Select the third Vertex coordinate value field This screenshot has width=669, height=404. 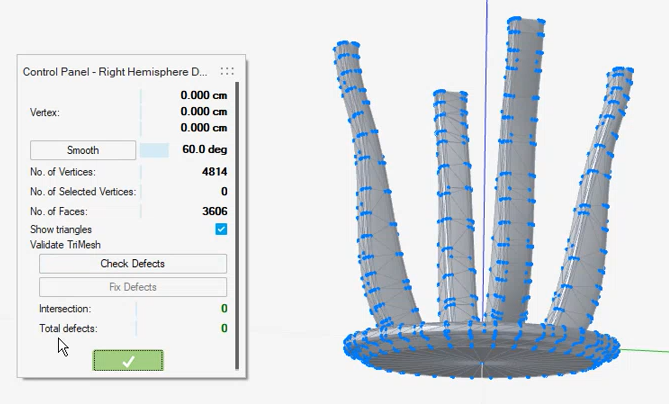203,127
